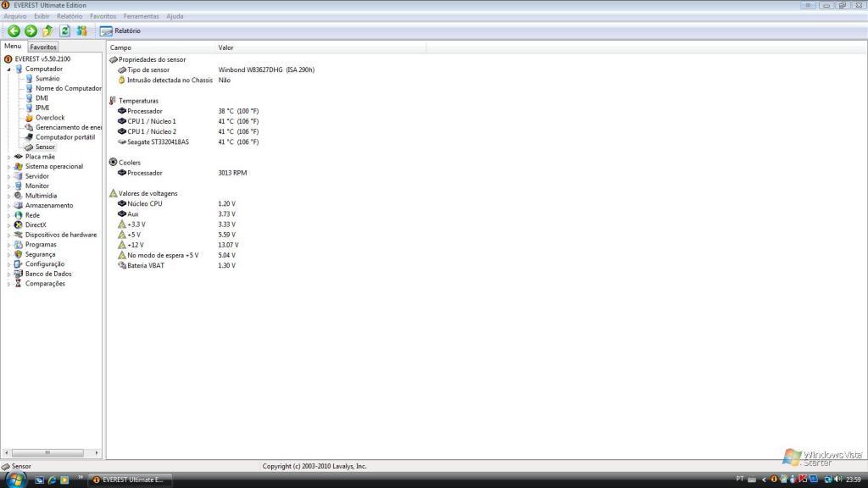Expand the Monitor node

(x=8, y=186)
